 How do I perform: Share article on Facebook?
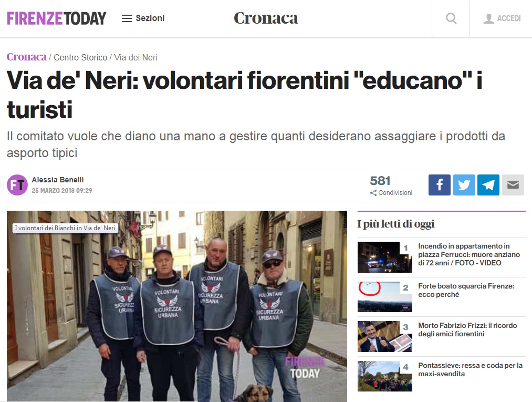point(440,185)
